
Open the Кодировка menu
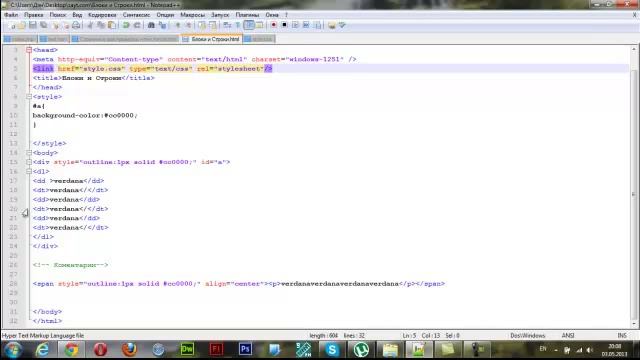pos(102,15)
